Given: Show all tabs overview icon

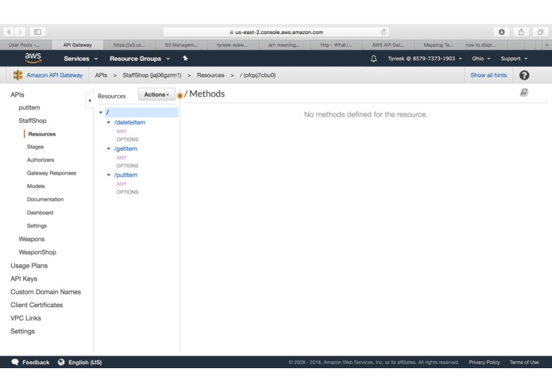Looking at the screenshot, I should click(540, 32).
